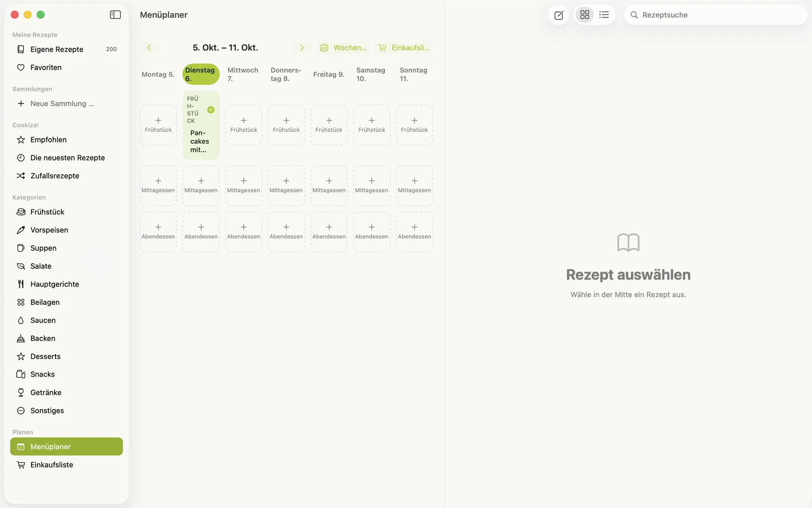Select Backen category

pos(66,338)
